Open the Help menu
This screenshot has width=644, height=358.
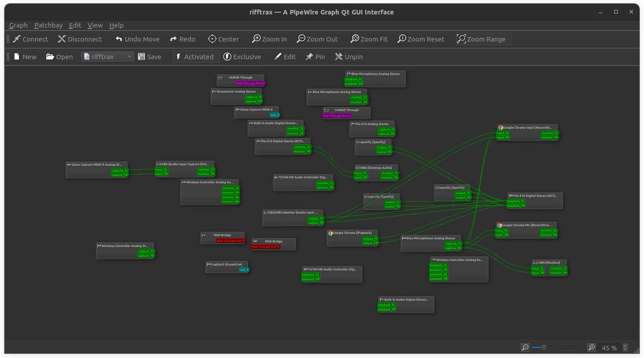[x=116, y=25]
